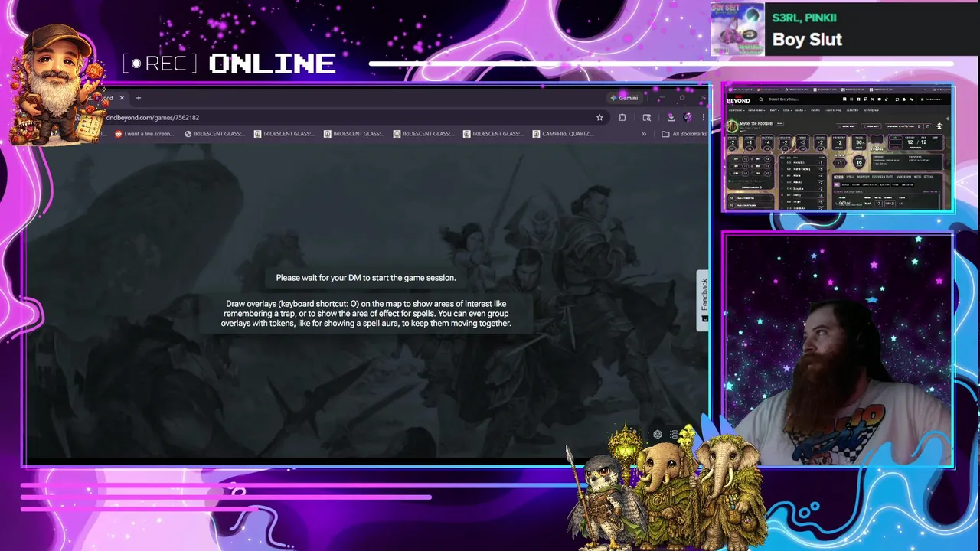Click the S3RL, PINKII artist label
Screen dimensions: 980x551
pyautogui.click(x=804, y=18)
